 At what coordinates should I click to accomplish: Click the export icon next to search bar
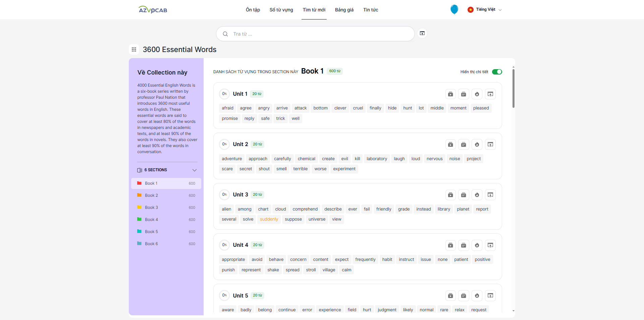click(422, 34)
